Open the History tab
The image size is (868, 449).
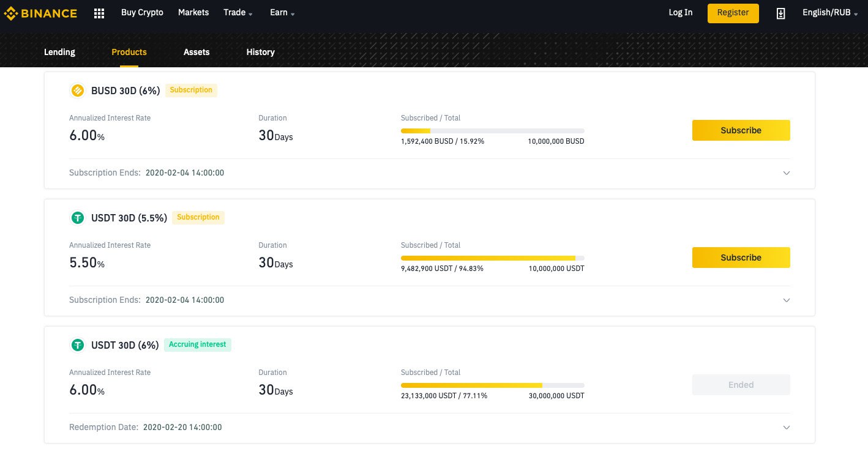[x=261, y=52]
